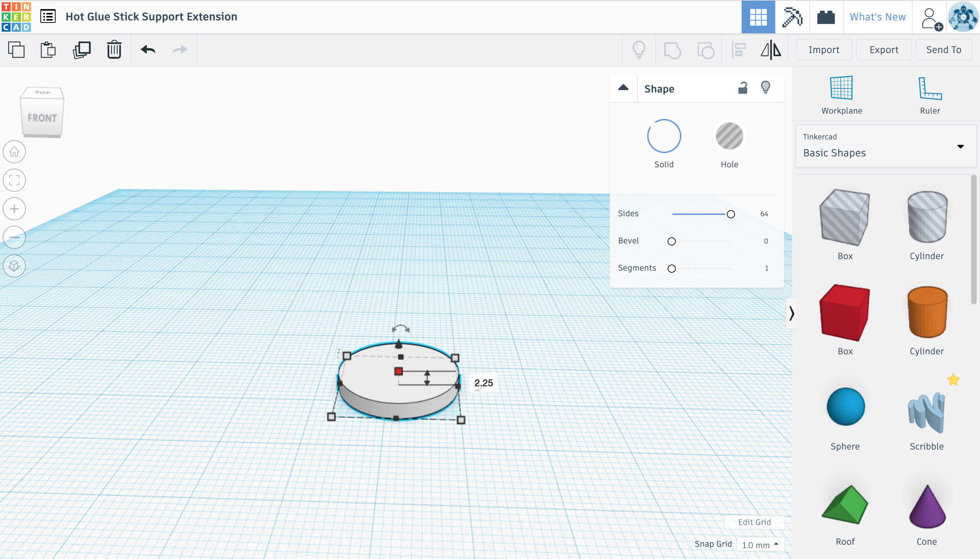This screenshot has height=559, width=980.
Task: Delete selected shape with trash icon
Action: pyautogui.click(x=114, y=50)
